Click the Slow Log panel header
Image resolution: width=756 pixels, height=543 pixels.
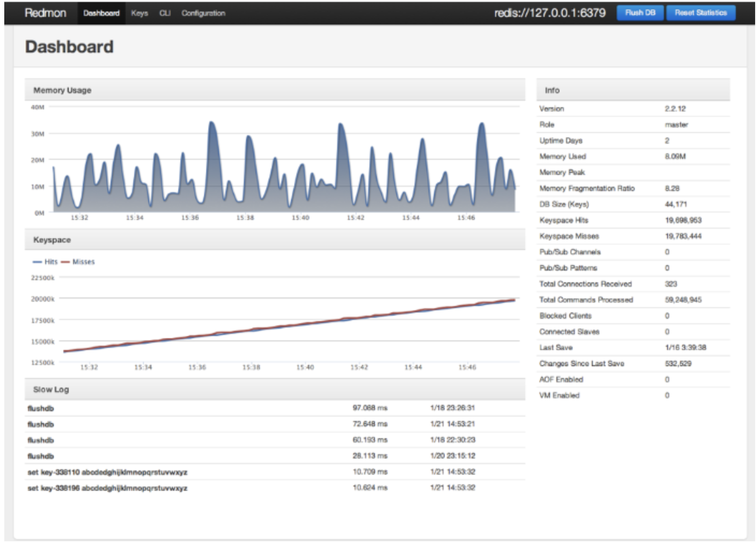click(x=275, y=389)
